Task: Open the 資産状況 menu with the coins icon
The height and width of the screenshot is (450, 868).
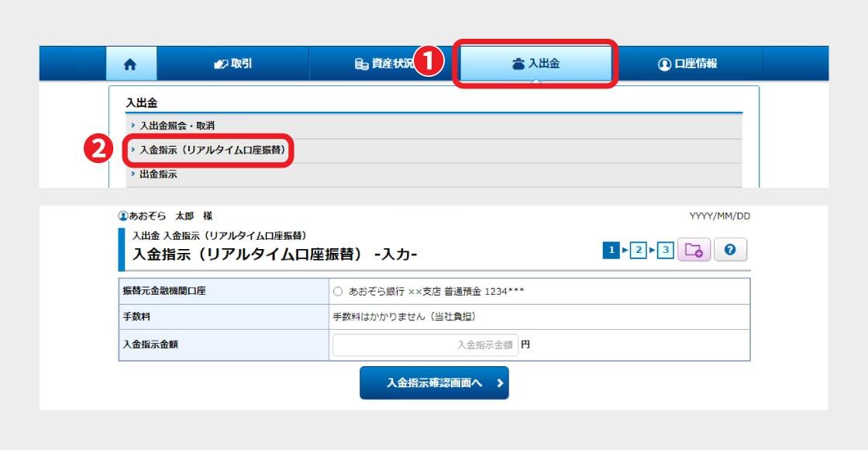Action: (x=384, y=64)
